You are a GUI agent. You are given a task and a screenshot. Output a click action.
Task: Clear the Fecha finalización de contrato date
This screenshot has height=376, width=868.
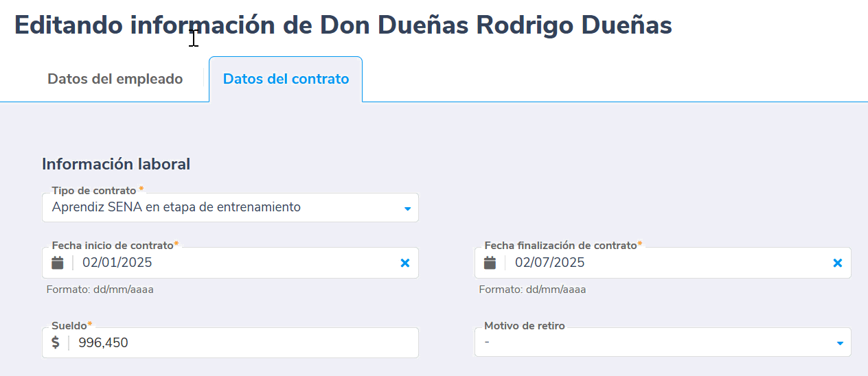pos(838,263)
